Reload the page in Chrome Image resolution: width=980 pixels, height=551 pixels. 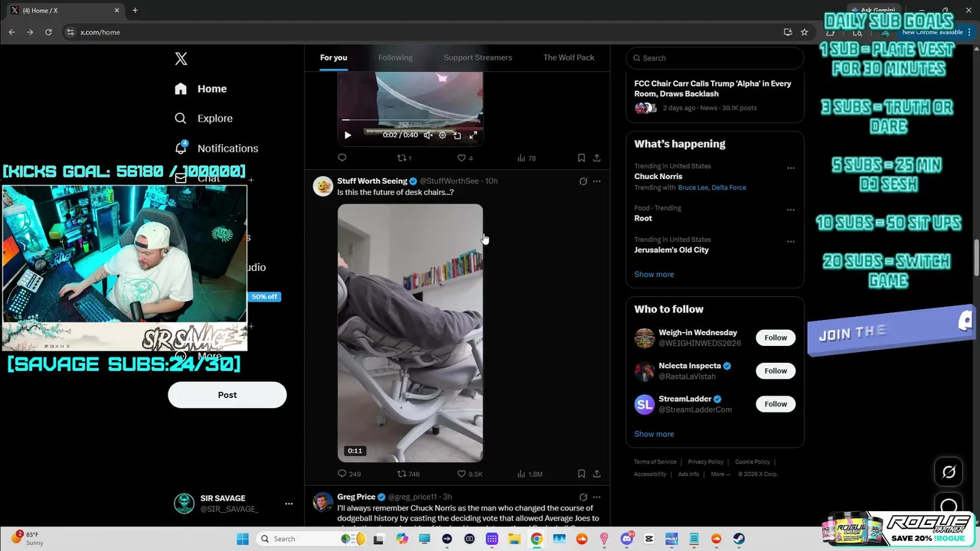48,32
